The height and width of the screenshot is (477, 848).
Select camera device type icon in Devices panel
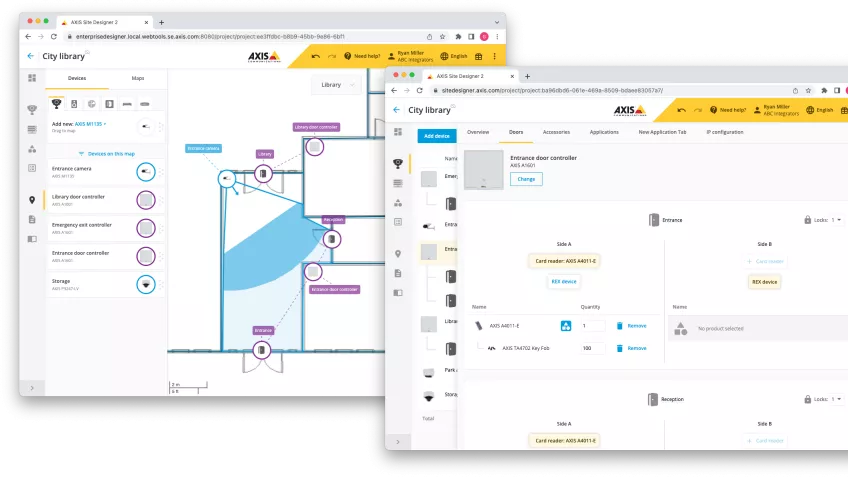[x=56, y=104]
